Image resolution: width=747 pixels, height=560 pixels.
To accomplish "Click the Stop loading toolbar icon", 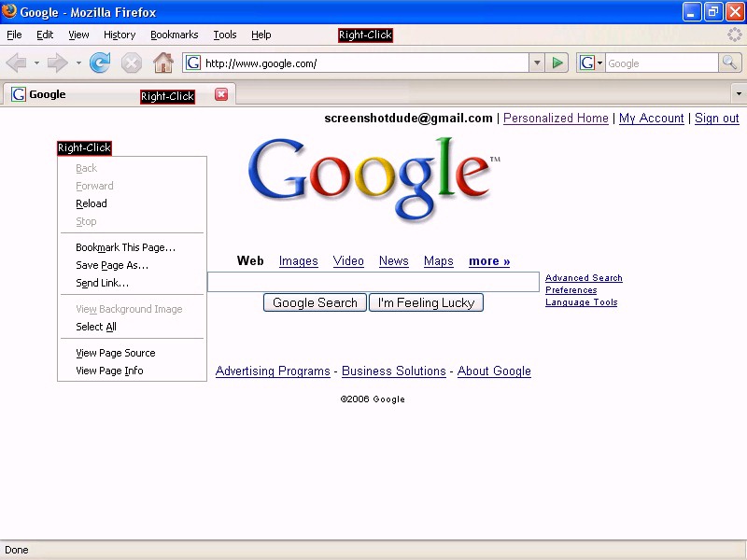I will tap(132, 63).
